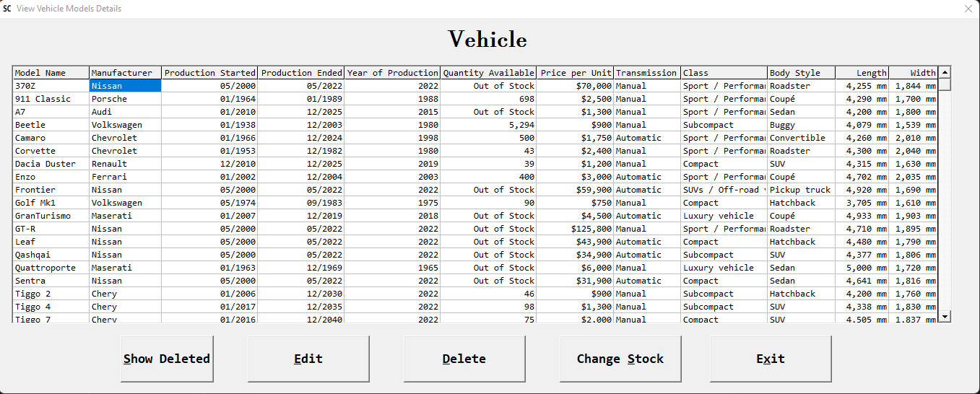The height and width of the screenshot is (394, 980).
Task: Click the Length column header
Action: (862, 73)
